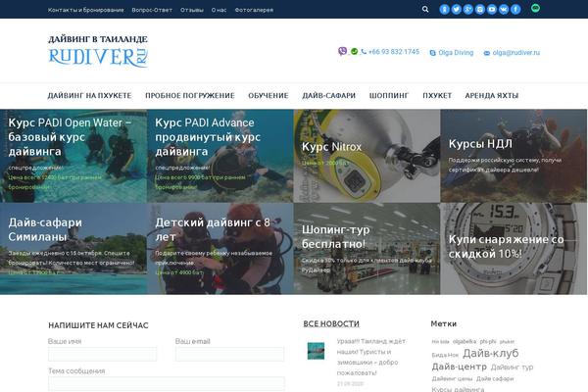Viewport: 588px width, 392px height.
Task: Click the green WhatsApp icon
Action: click(354, 51)
